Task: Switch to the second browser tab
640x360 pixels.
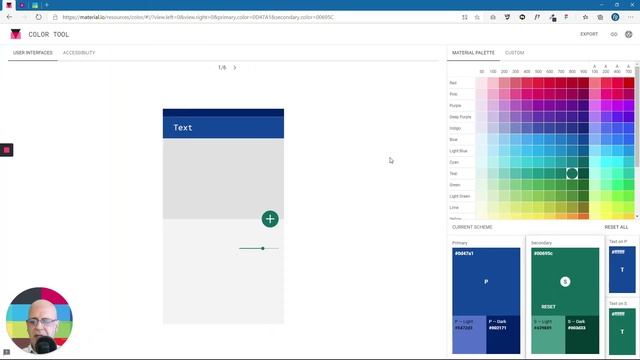Action: pos(22,5)
